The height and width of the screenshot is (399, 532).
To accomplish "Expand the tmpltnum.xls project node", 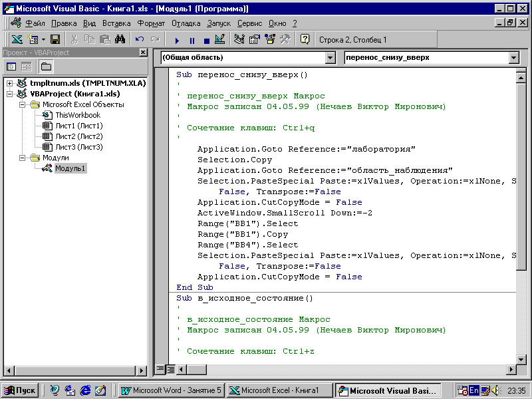I will point(9,83).
